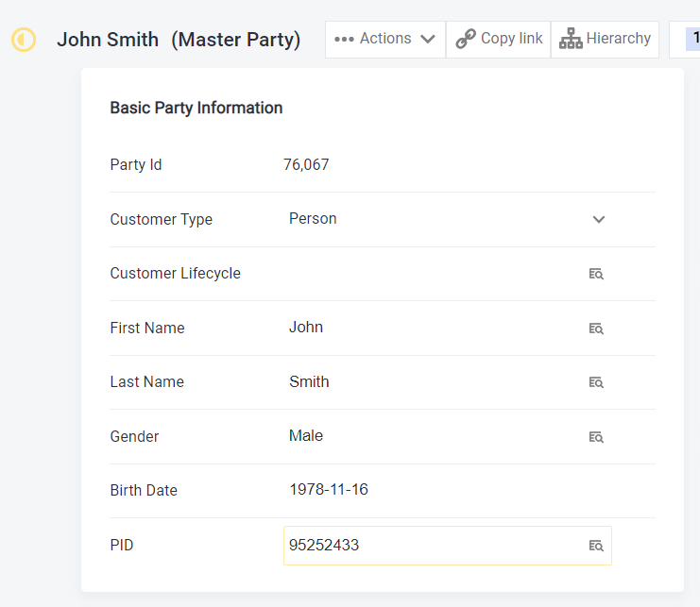
Task: Open the Actions dropdown menu
Action: click(x=385, y=39)
